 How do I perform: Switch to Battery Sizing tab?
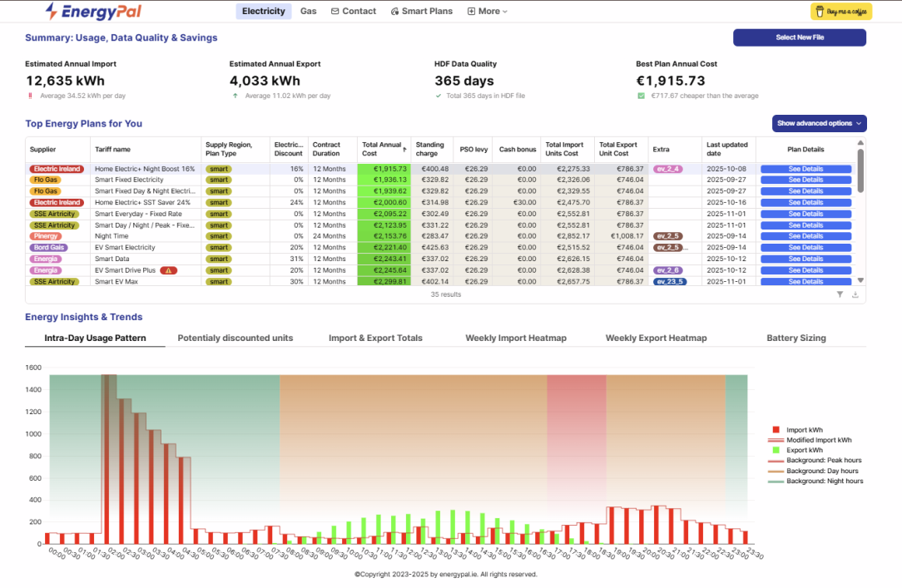(x=796, y=338)
